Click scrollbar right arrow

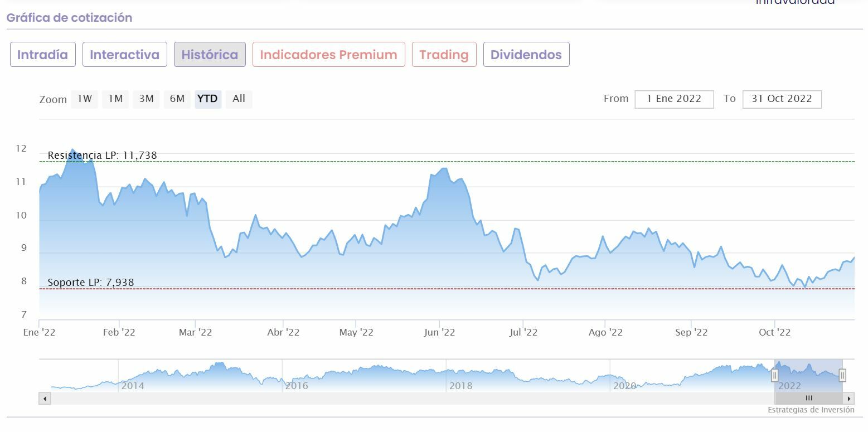[849, 399]
